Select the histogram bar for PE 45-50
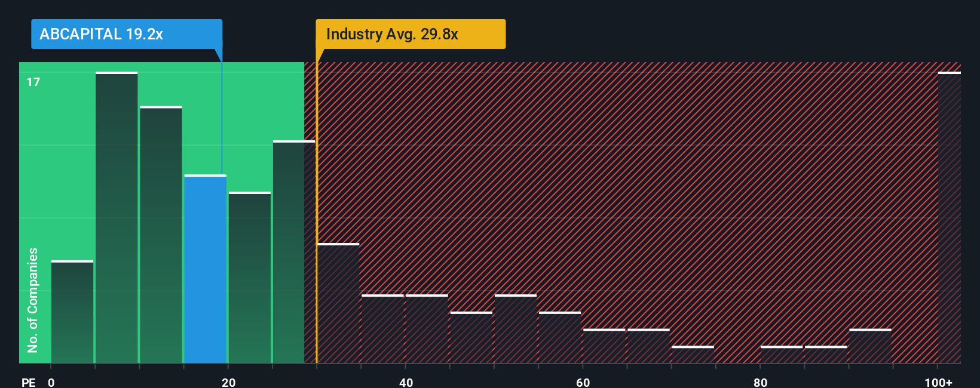Image resolution: width=980 pixels, height=388 pixels. pos(471,337)
